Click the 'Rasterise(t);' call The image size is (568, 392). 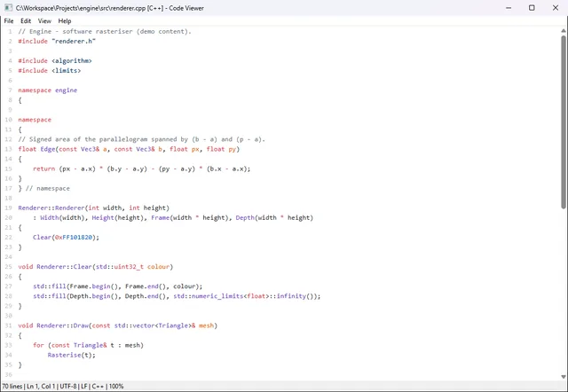71,355
